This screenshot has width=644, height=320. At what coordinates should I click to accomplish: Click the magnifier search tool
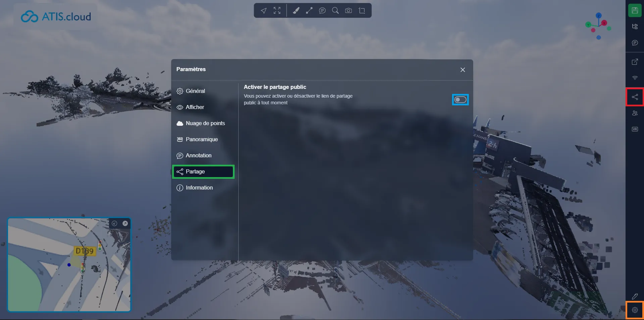pos(335,11)
